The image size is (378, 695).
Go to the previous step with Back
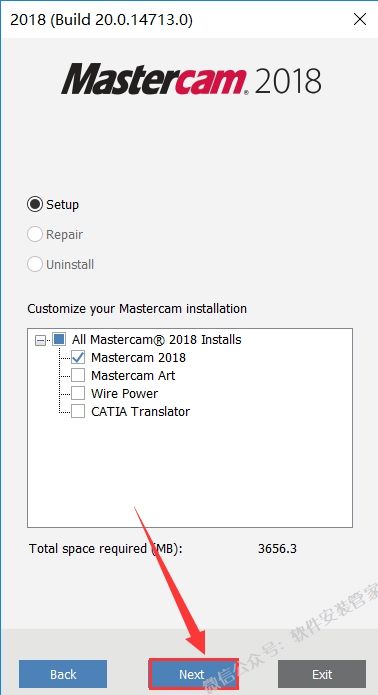(63, 674)
